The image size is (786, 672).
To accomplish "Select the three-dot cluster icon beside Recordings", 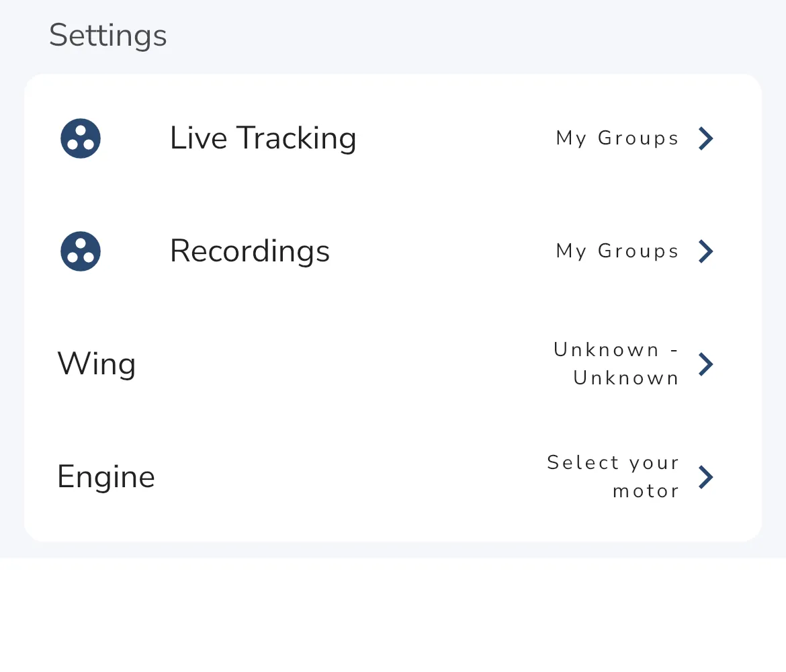I will [80, 251].
